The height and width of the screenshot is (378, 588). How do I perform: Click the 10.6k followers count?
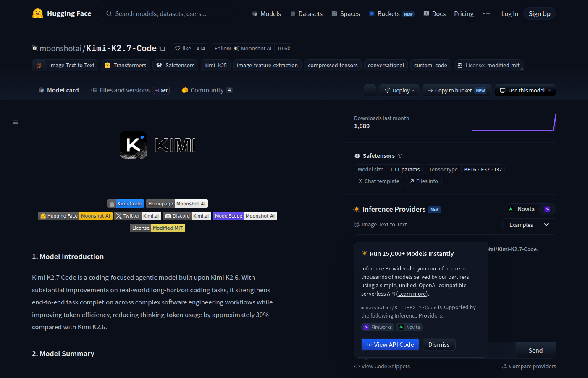click(x=283, y=48)
